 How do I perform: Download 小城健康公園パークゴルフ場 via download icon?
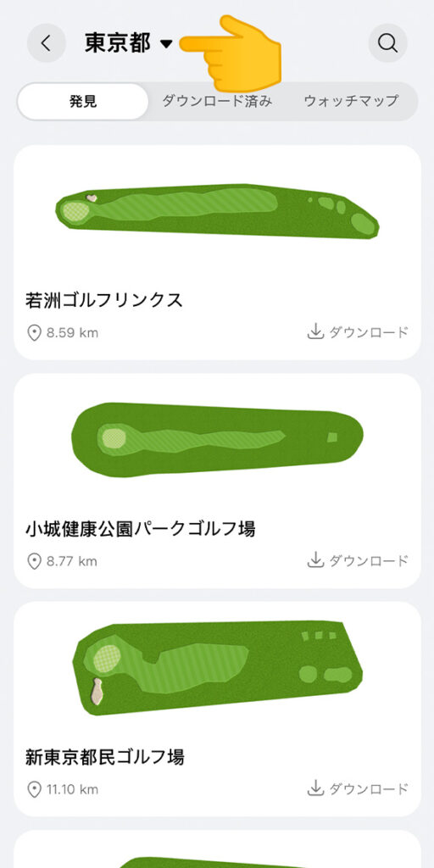[315, 560]
